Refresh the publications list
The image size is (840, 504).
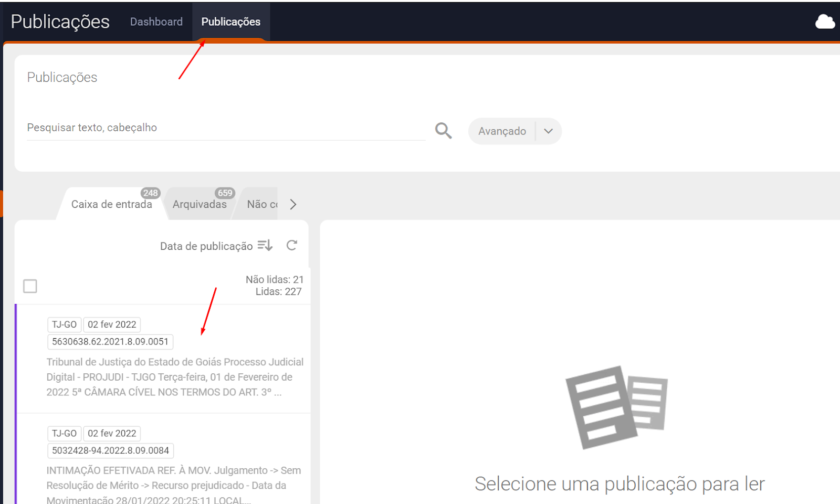pyautogui.click(x=292, y=245)
